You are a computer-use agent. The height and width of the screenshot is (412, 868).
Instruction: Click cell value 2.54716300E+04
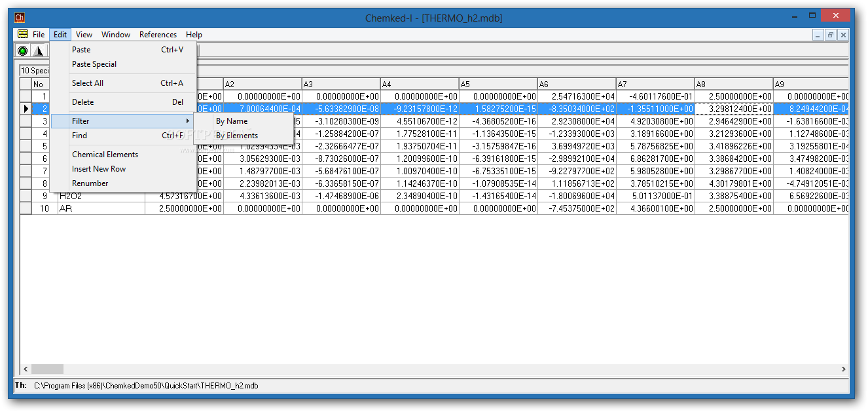[x=577, y=96]
